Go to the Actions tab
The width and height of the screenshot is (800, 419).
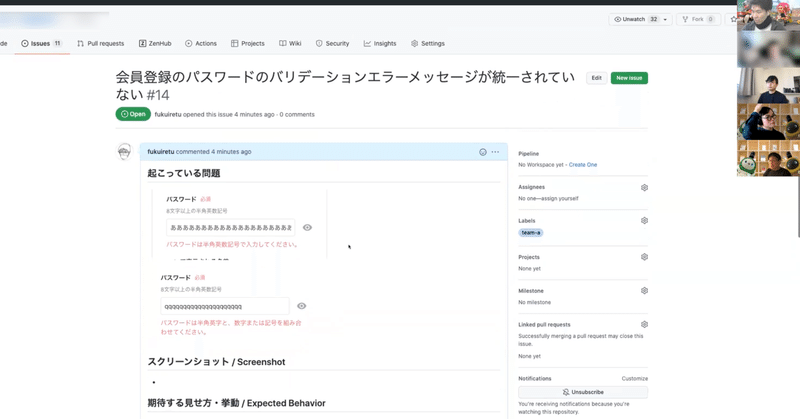pyautogui.click(x=201, y=43)
